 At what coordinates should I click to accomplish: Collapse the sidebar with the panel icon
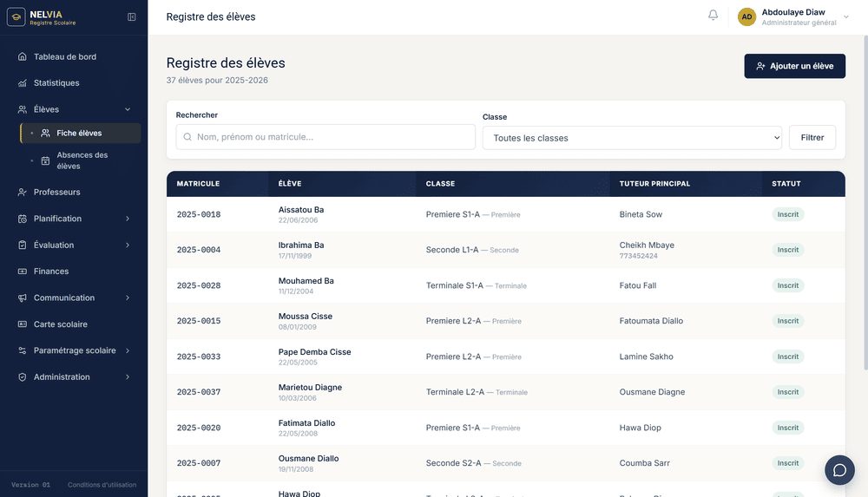pos(132,17)
